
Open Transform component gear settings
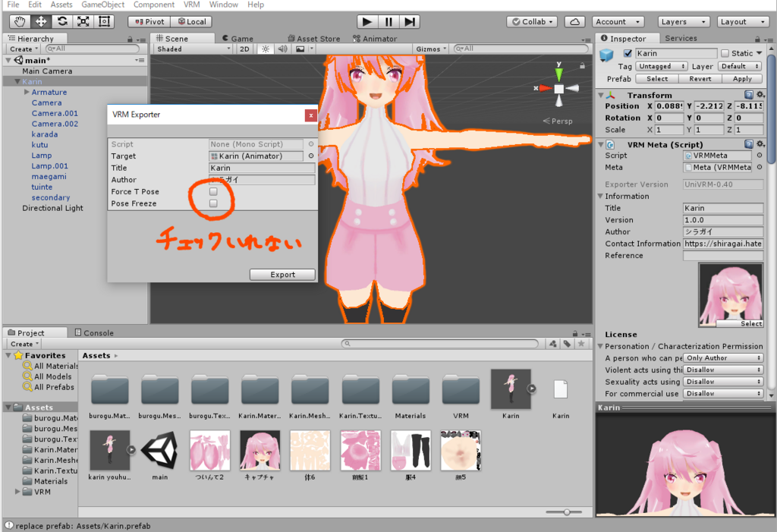(760, 95)
